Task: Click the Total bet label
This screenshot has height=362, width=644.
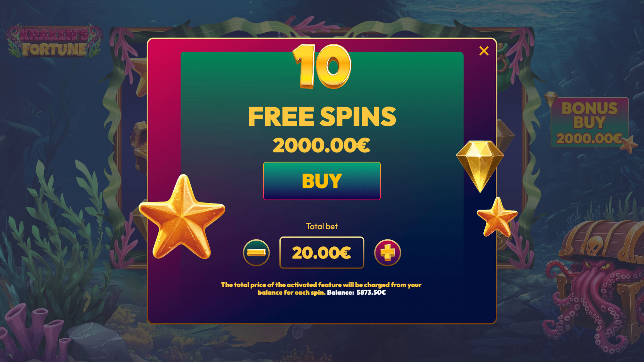Action: tap(322, 227)
